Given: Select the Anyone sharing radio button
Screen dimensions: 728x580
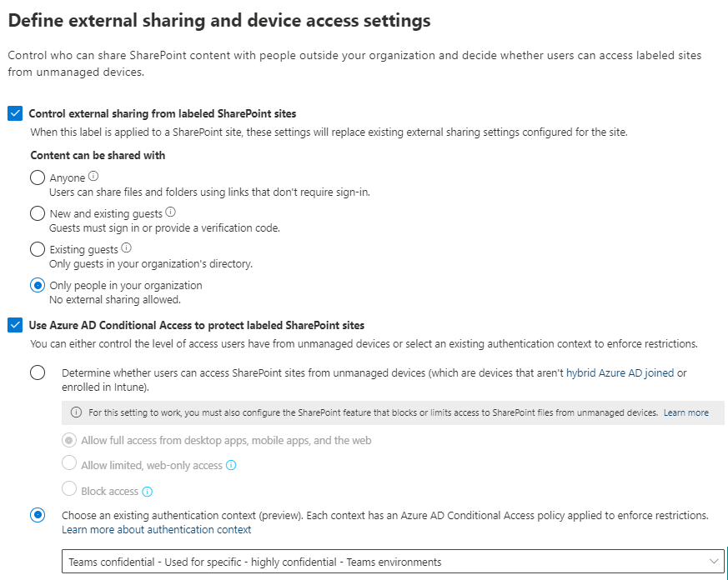Looking at the screenshot, I should tap(38, 177).
